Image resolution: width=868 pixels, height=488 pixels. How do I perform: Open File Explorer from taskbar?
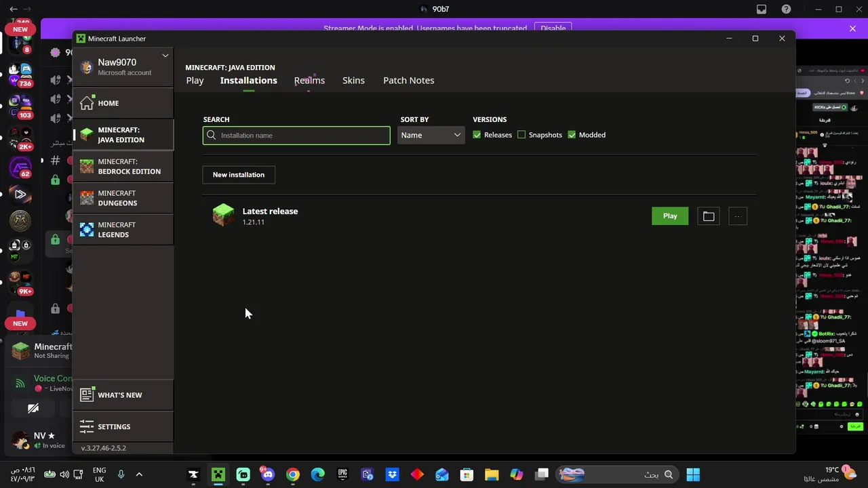pos(492,474)
